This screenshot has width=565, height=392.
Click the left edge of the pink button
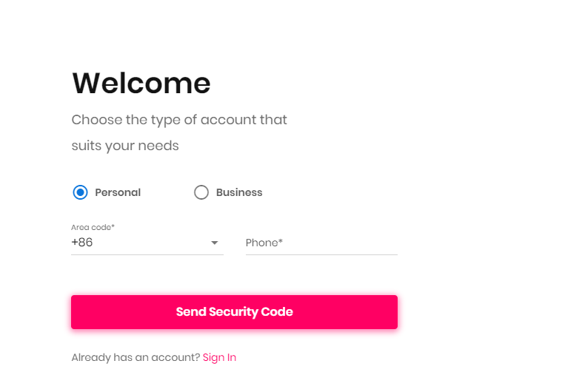coord(77,312)
